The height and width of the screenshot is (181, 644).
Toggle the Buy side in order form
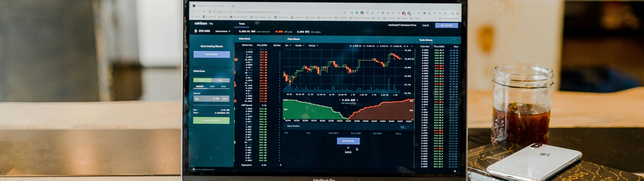point(202,80)
